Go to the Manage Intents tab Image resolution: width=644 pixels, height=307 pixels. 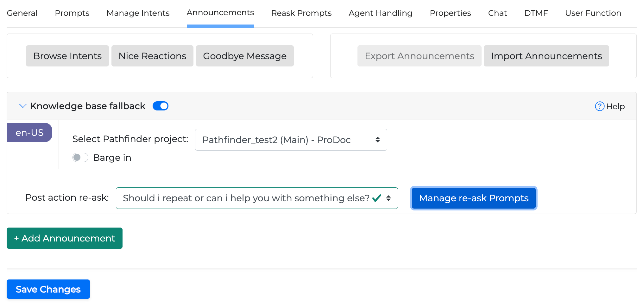pyautogui.click(x=138, y=13)
